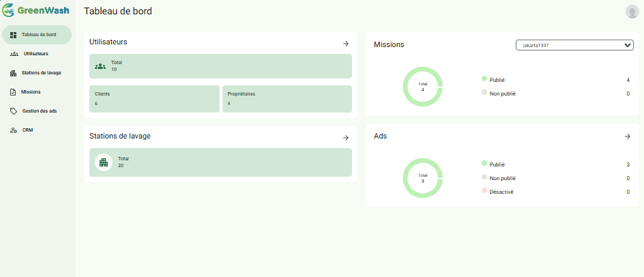644x277 pixels.
Task: Open the Ads card arrow
Action: [x=628, y=136]
